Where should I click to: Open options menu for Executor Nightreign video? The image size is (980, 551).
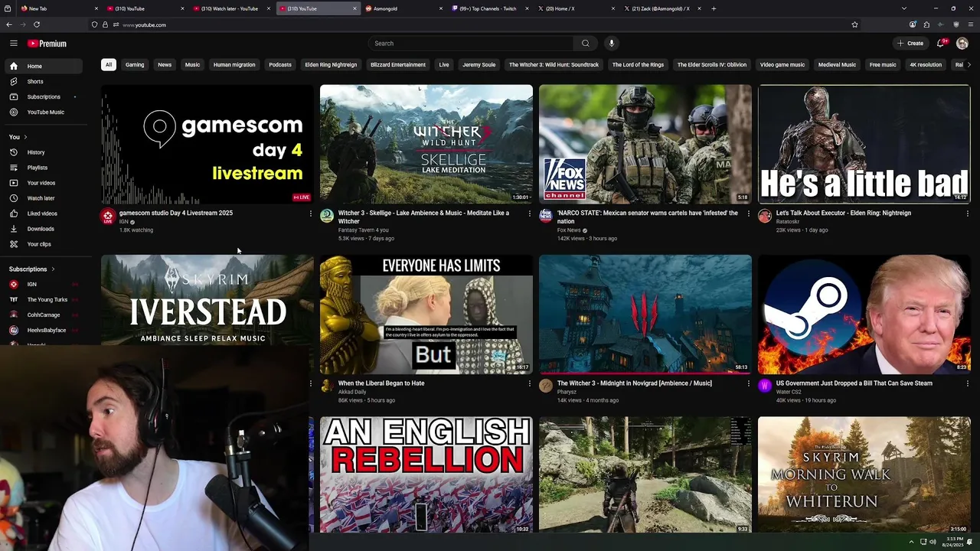(x=967, y=214)
